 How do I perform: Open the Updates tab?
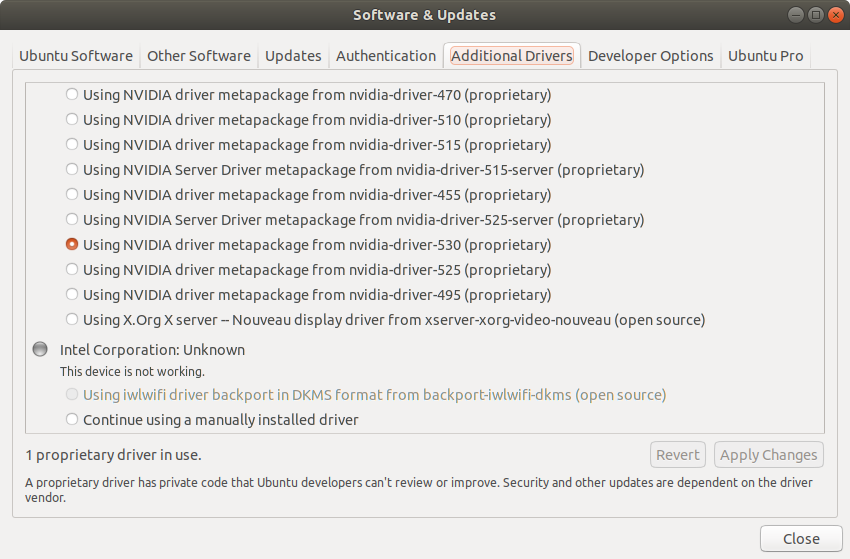(293, 56)
